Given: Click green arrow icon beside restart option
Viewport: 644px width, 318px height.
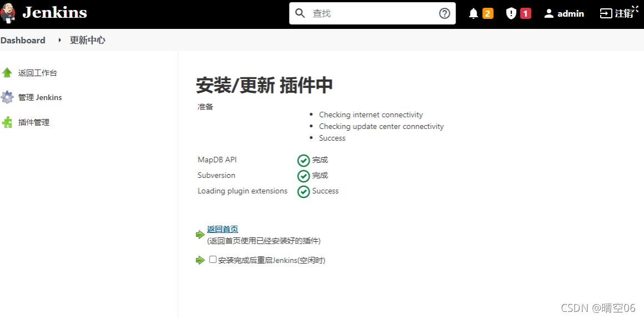Looking at the screenshot, I should pos(200,260).
